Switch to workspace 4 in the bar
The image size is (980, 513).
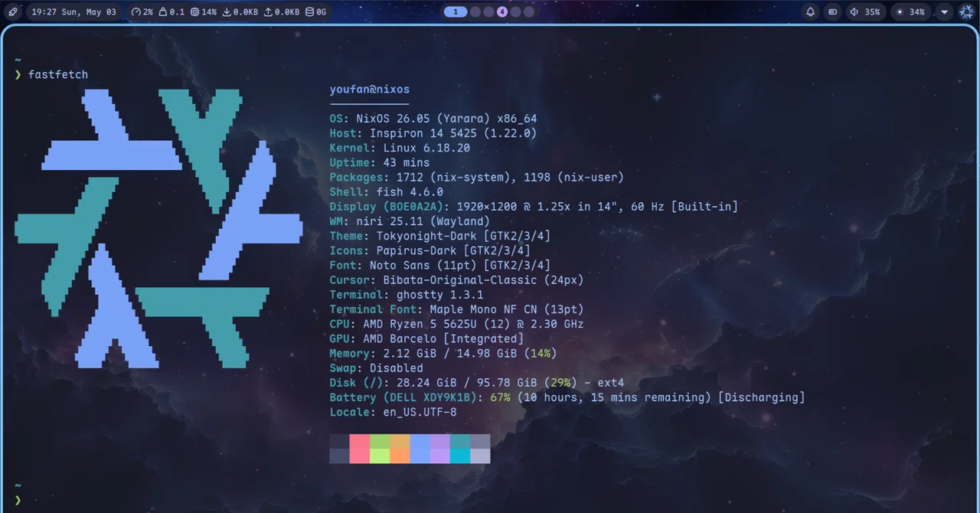pyautogui.click(x=502, y=12)
